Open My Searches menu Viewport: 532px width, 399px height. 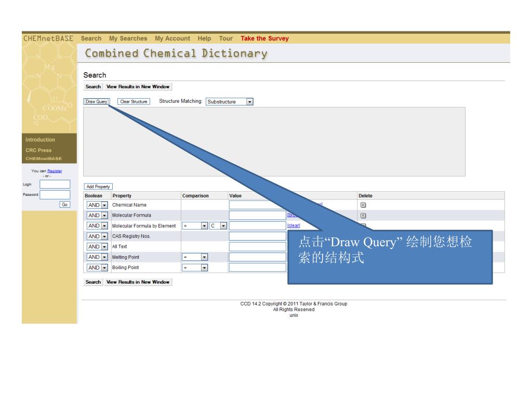(128, 38)
